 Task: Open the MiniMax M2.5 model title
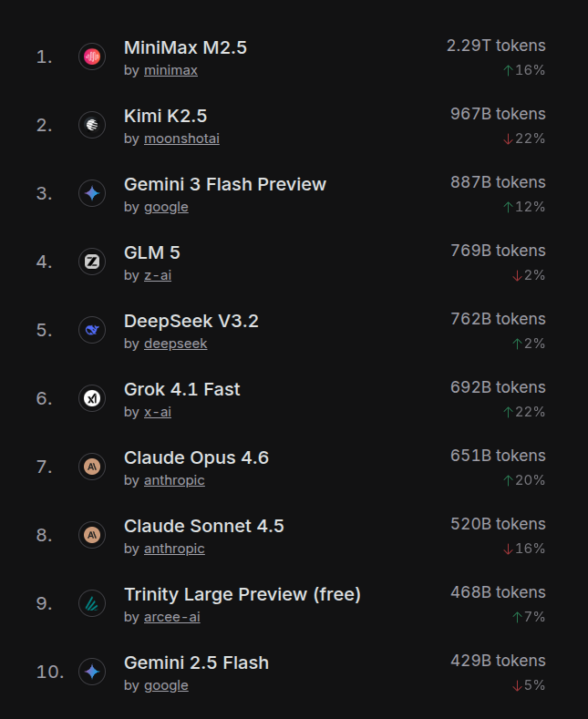point(185,47)
